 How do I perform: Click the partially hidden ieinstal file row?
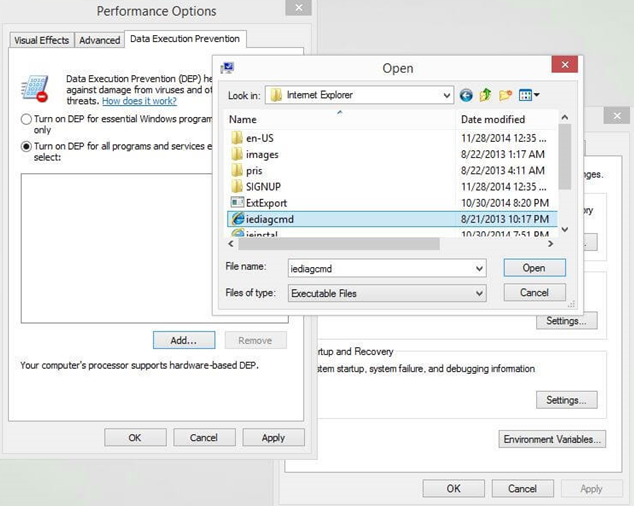click(x=392, y=233)
